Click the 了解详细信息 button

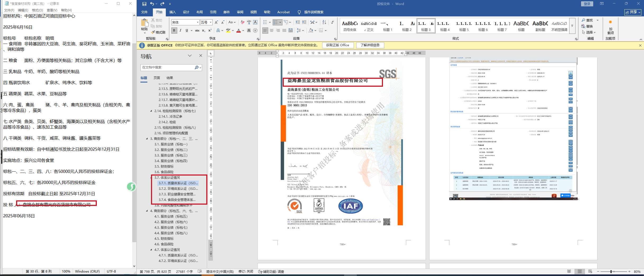(x=370, y=45)
